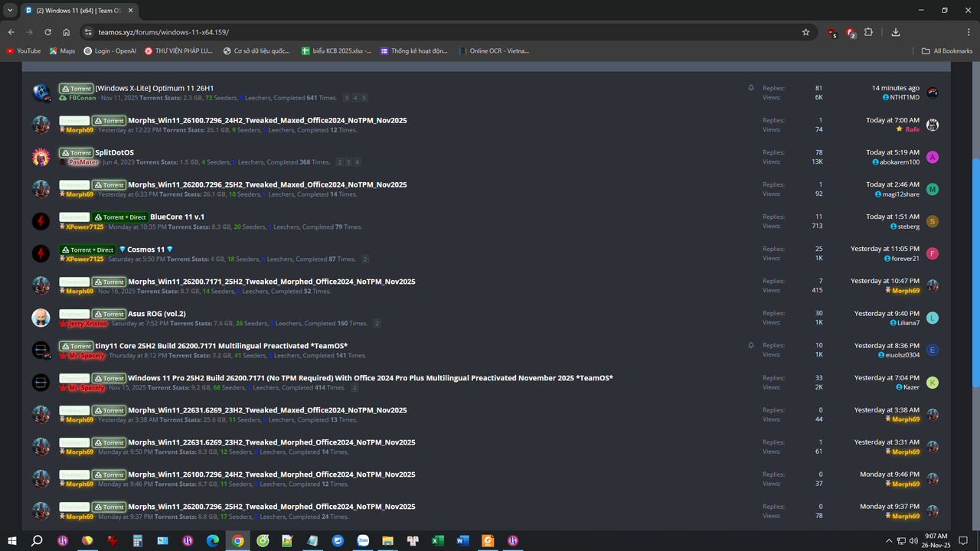Click the Torrent + Direct label on Cosmos 11
Screen dimensions: 980x551
coord(87,249)
